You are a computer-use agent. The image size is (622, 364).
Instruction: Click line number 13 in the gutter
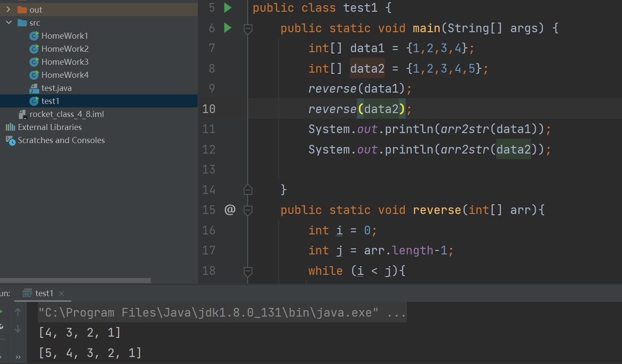click(209, 169)
